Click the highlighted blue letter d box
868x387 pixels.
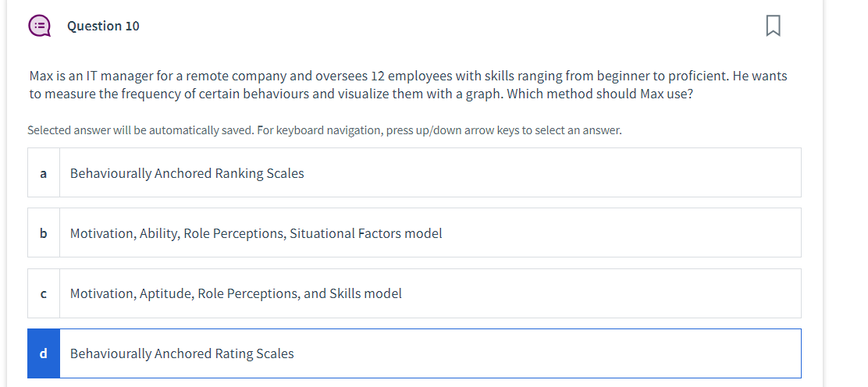[44, 353]
